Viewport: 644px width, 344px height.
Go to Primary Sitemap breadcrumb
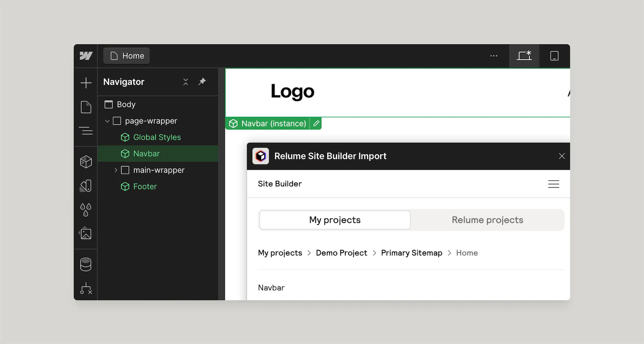point(411,253)
